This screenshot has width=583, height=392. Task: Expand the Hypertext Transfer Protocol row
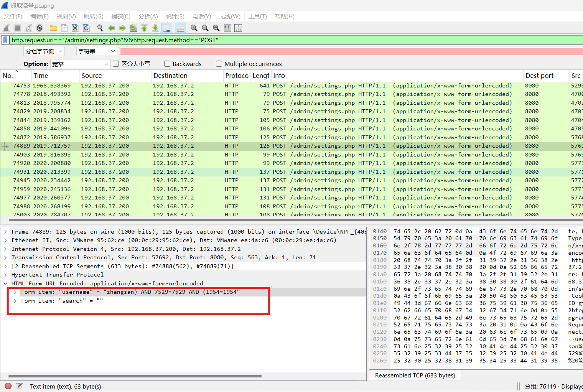[x=5, y=275]
